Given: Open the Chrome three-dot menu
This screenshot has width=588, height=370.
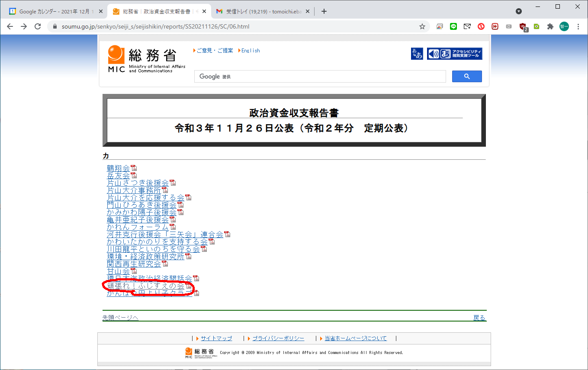Looking at the screenshot, I should 578,26.
